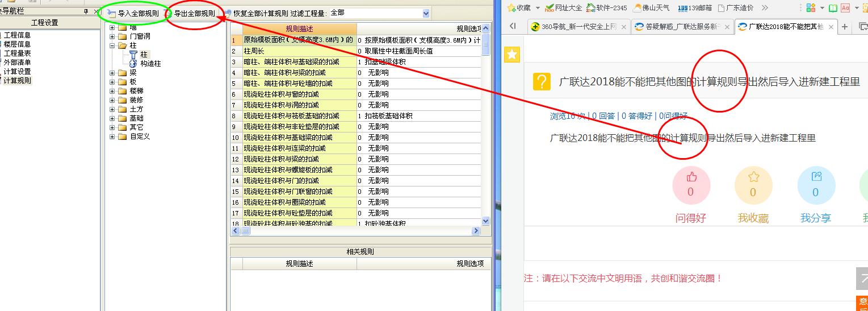The width and height of the screenshot is (868, 311).
Task: Click the 自定义 folder icon
Action: (122, 136)
